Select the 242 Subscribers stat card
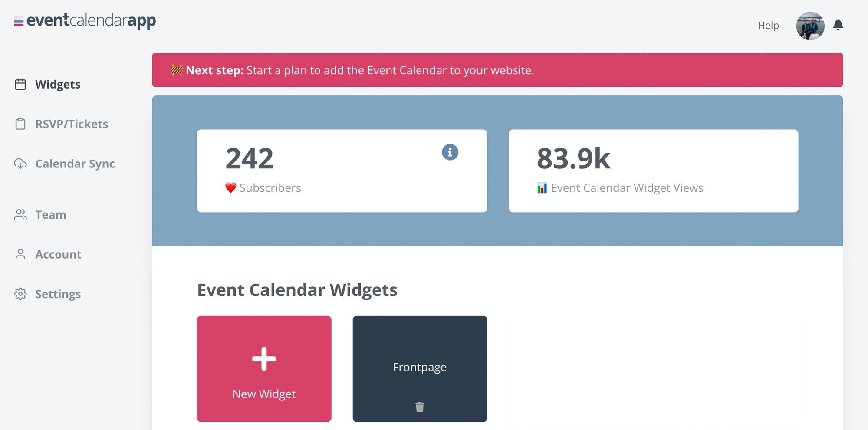 tap(342, 171)
